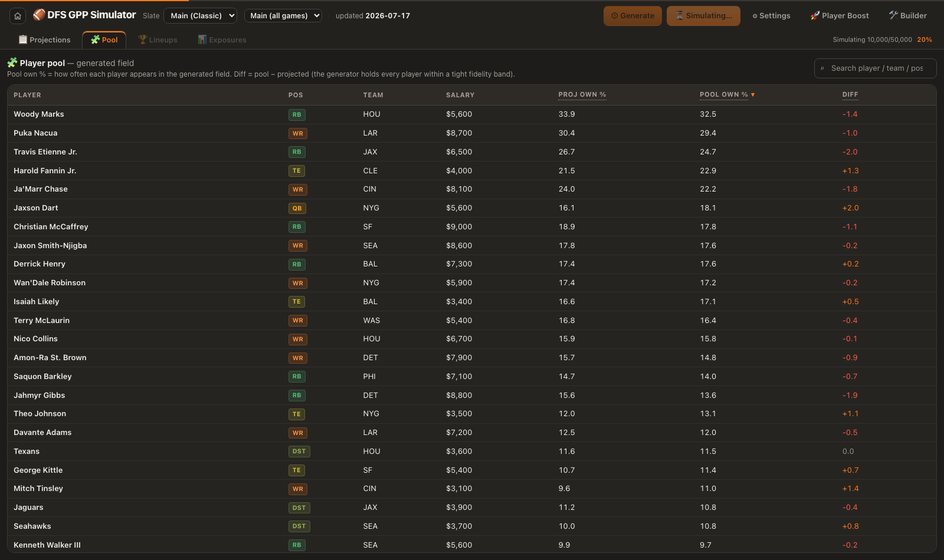The width and height of the screenshot is (944, 560).
Task: Switch to the Exposures tab
Action: point(222,40)
